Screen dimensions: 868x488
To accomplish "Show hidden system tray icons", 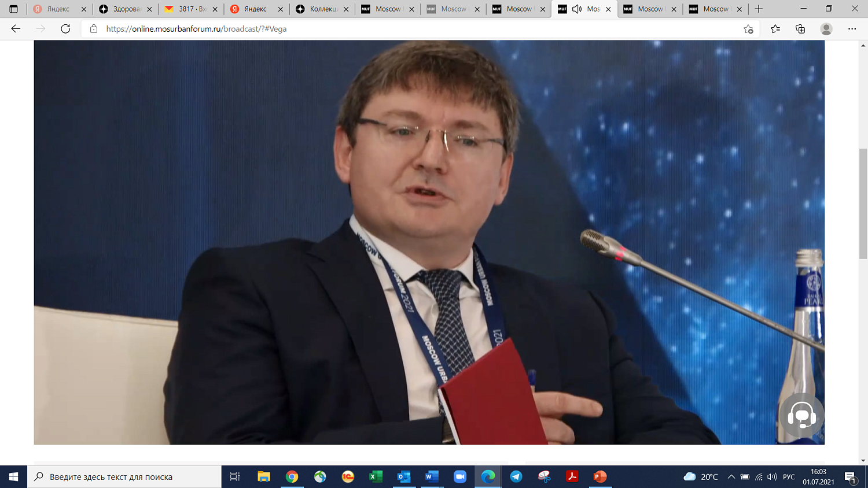I will pos(731,477).
